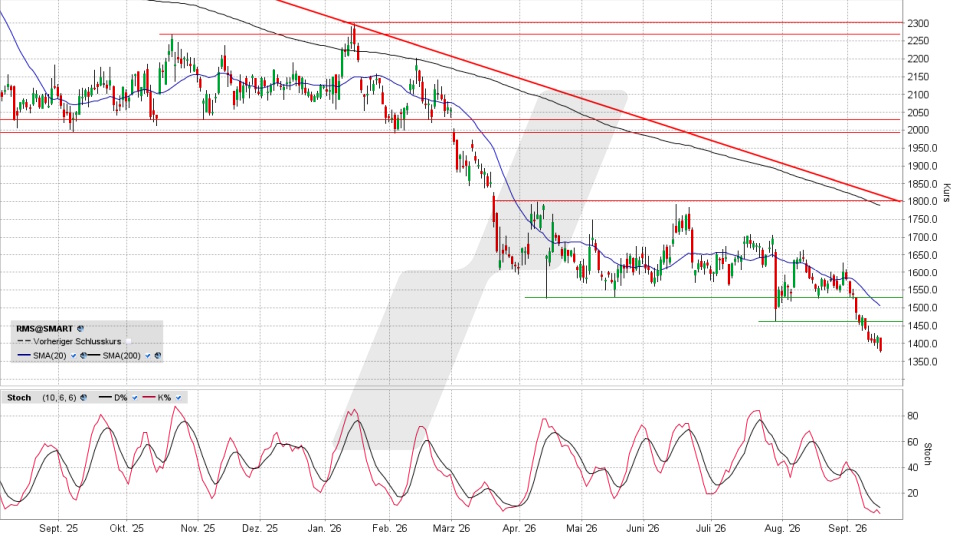960x540 pixels.
Task: Toggle the K% line checkbox
Action: pos(178,397)
